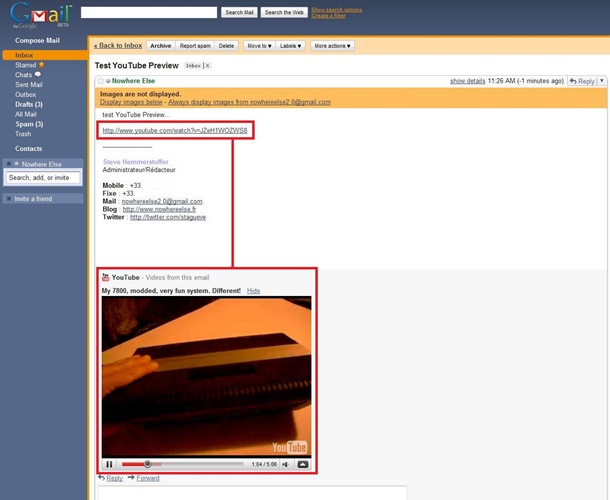Open the Starred folder
Screen dimensions: 610x500
point(26,65)
